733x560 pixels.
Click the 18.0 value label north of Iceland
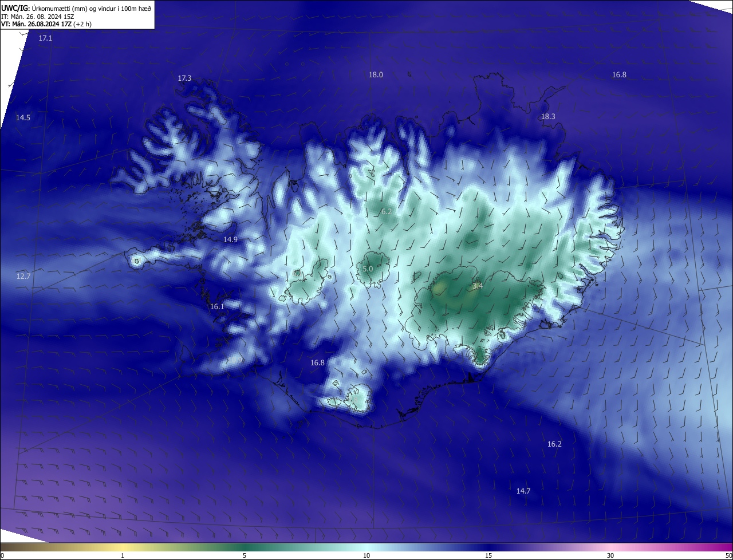click(376, 75)
